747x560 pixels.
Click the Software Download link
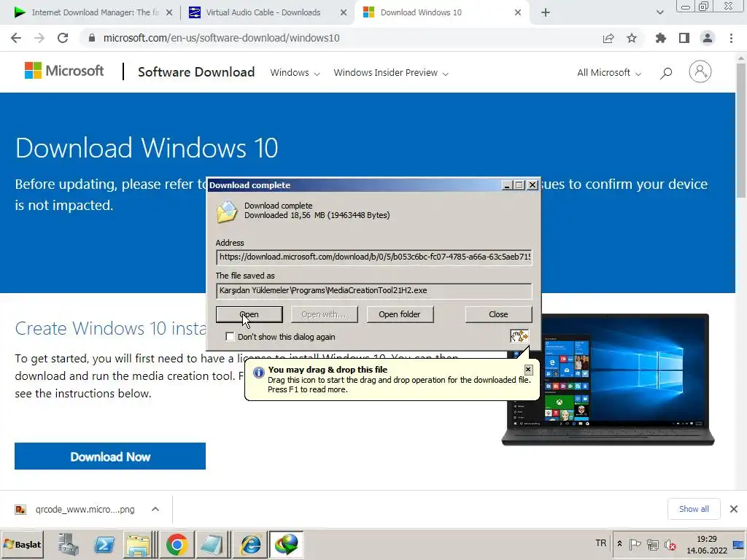pyautogui.click(x=196, y=72)
